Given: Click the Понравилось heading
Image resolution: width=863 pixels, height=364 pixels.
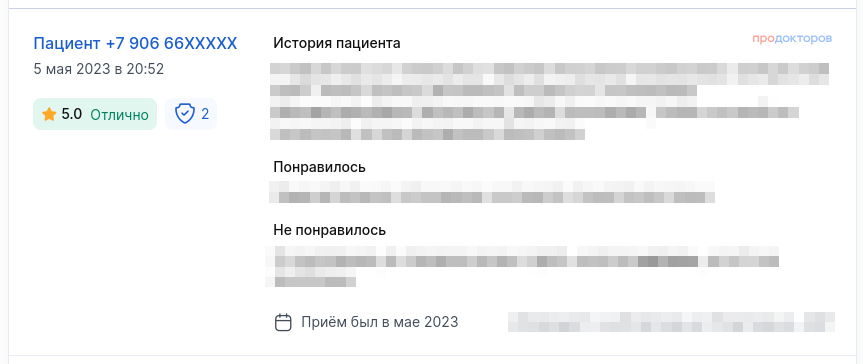Looking at the screenshot, I should [319, 167].
